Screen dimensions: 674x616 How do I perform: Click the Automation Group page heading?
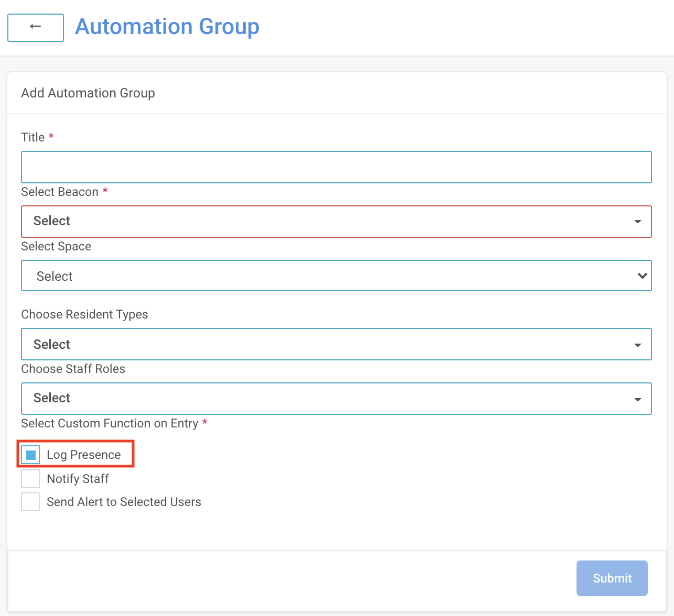[167, 27]
